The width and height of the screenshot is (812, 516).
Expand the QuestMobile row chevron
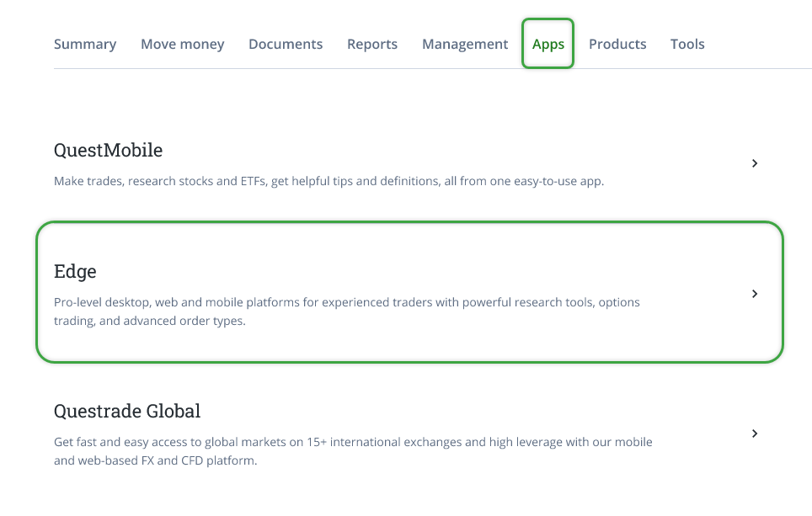point(755,163)
